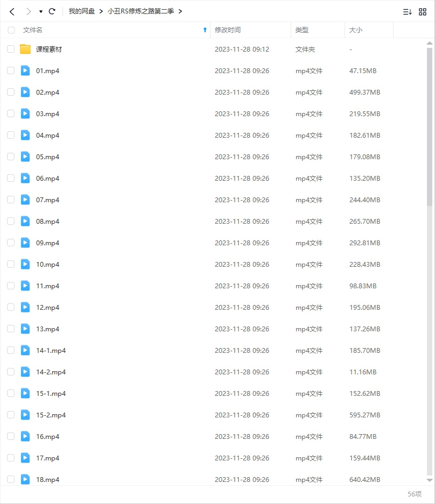This screenshot has height=504, width=435.
Task: Switch to grid view icon
Action: tap(423, 11)
